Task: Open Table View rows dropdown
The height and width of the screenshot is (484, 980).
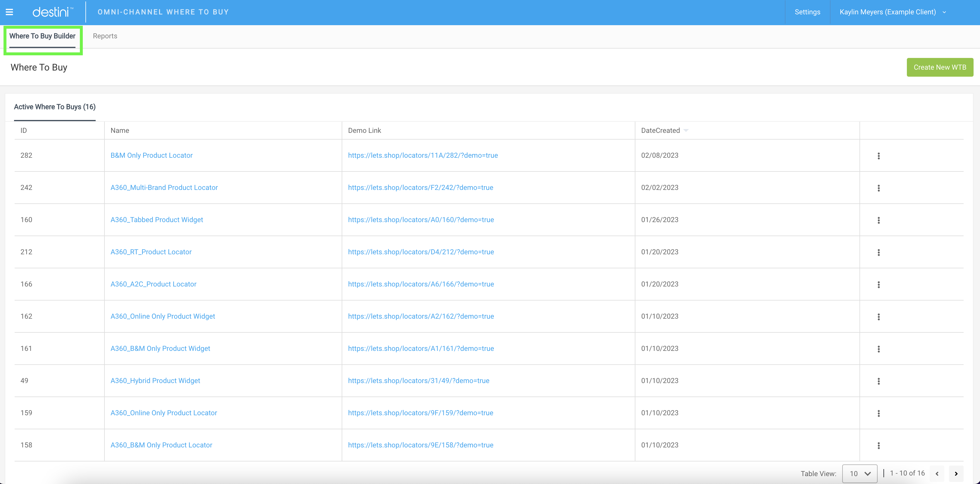Action: click(859, 473)
